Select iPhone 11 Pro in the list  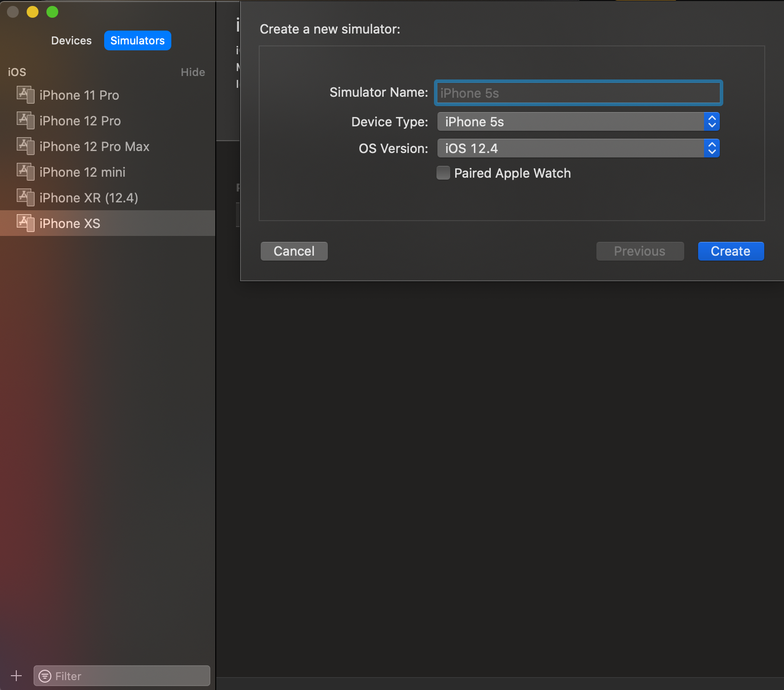[x=108, y=95]
